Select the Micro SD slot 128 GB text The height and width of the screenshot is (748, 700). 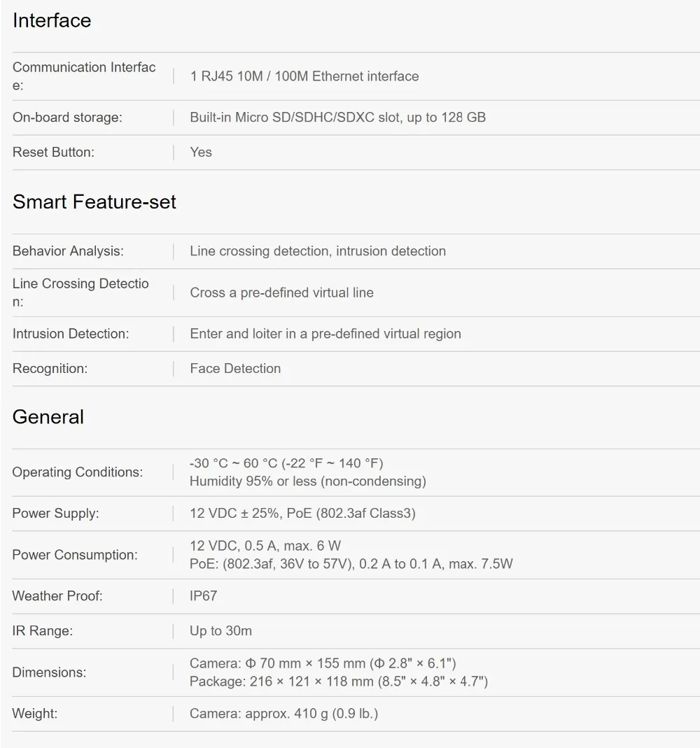[338, 118]
